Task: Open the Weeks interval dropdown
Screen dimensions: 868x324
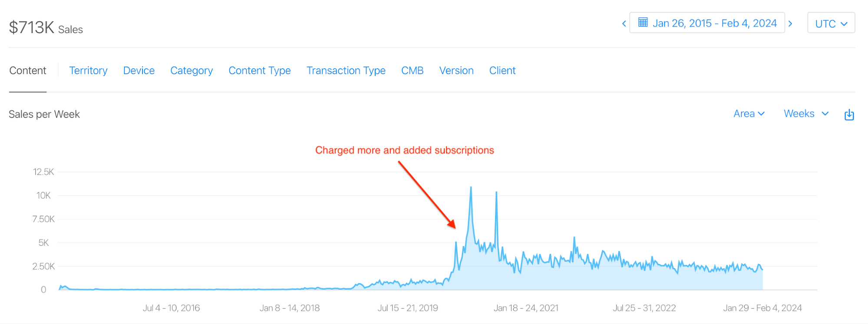Action: (806, 114)
